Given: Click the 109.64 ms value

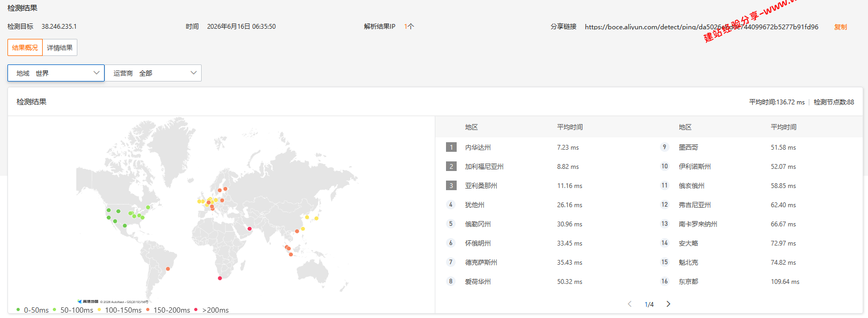Looking at the screenshot, I should [785, 282].
